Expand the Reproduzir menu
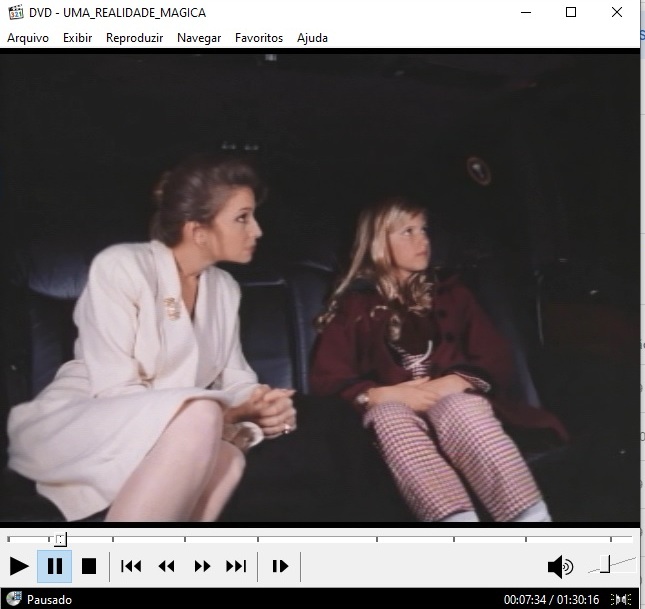Image resolution: width=645 pixels, height=609 pixels. point(134,38)
